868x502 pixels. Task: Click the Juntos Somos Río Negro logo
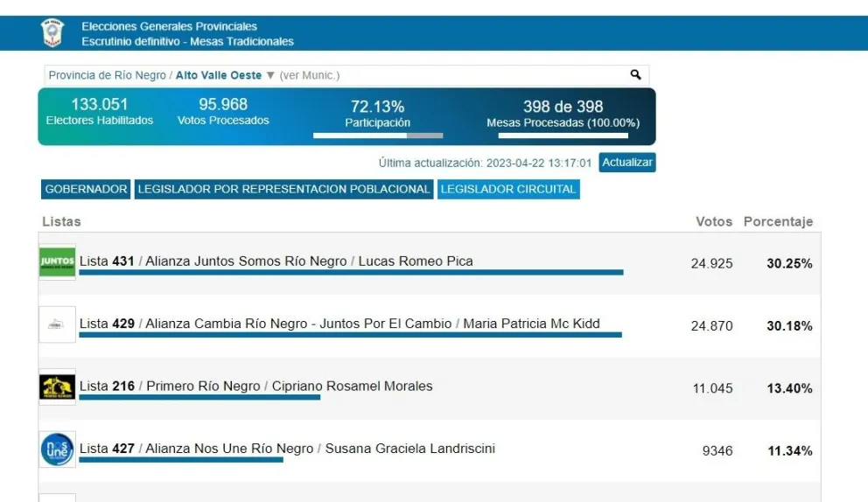(x=57, y=261)
